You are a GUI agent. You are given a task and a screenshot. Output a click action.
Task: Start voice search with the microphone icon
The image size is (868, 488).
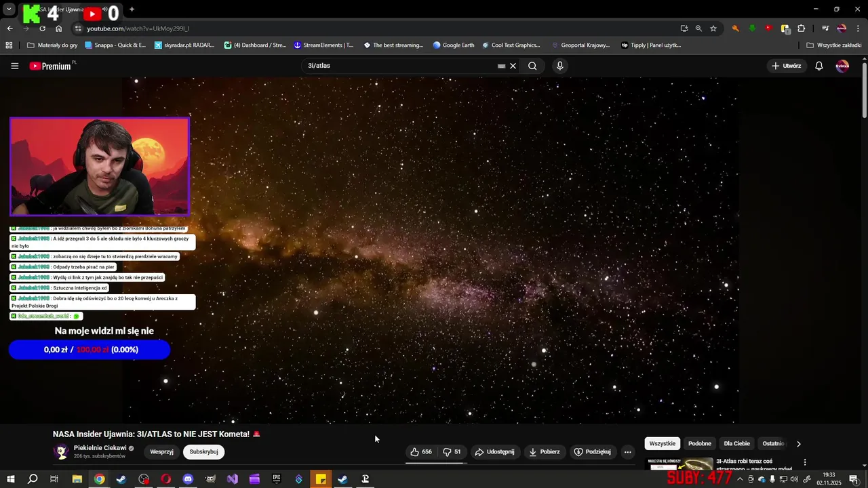(x=559, y=66)
